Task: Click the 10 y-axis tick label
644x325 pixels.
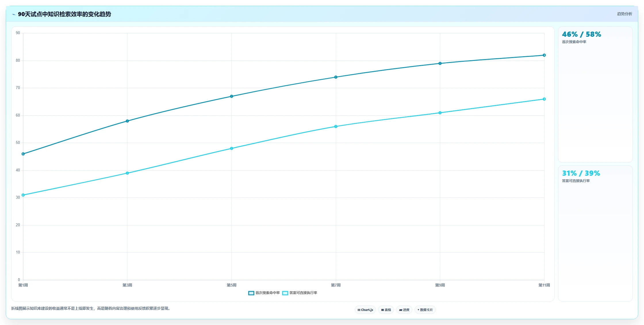Action: (x=18, y=252)
